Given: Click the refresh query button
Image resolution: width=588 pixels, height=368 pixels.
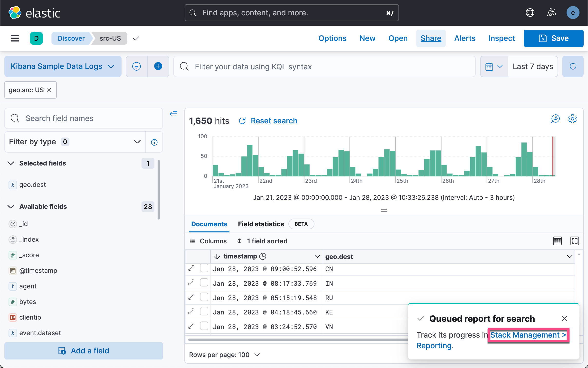Looking at the screenshot, I should [x=573, y=66].
